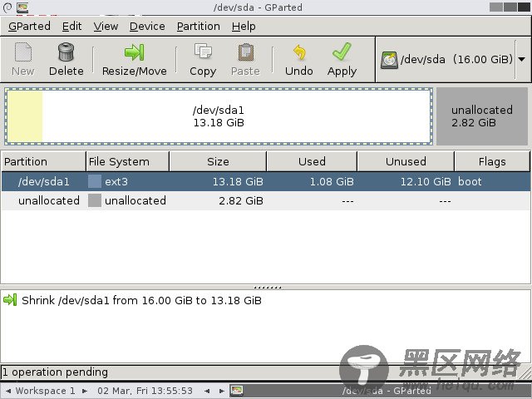Click the Resize/Move green arrow icon

135,52
